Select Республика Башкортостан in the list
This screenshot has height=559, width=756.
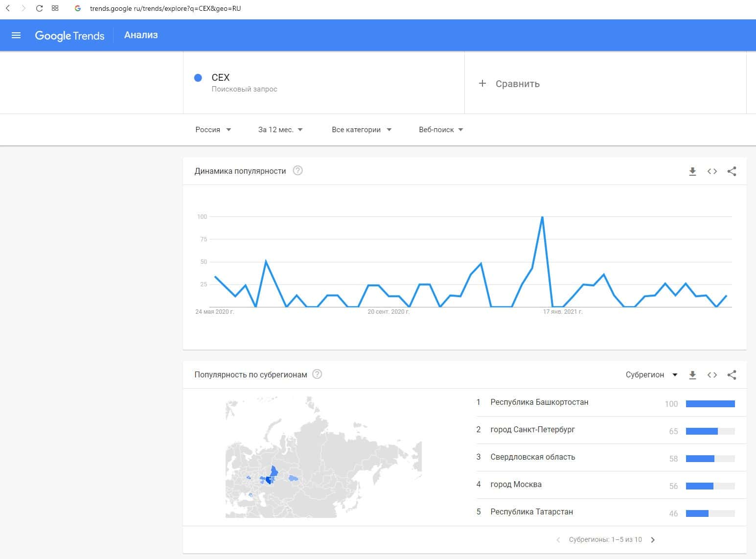pyautogui.click(x=539, y=402)
